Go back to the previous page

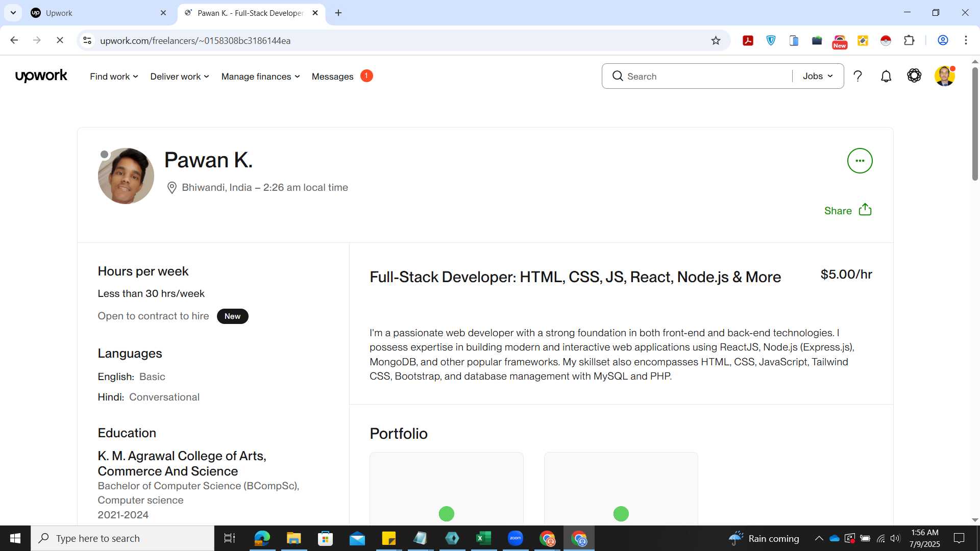tap(14, 40)
